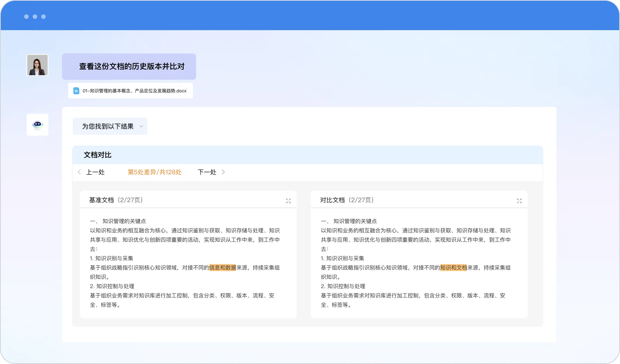
Task: Click the first window control dot
Action: tap(26, 17)
